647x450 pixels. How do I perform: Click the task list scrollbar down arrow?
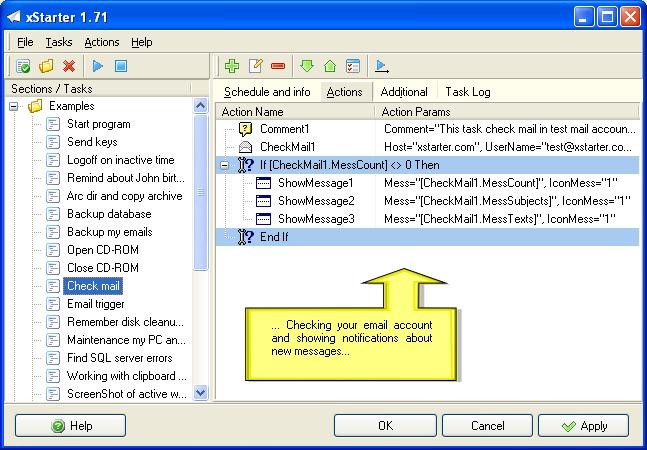pos(200,393)
